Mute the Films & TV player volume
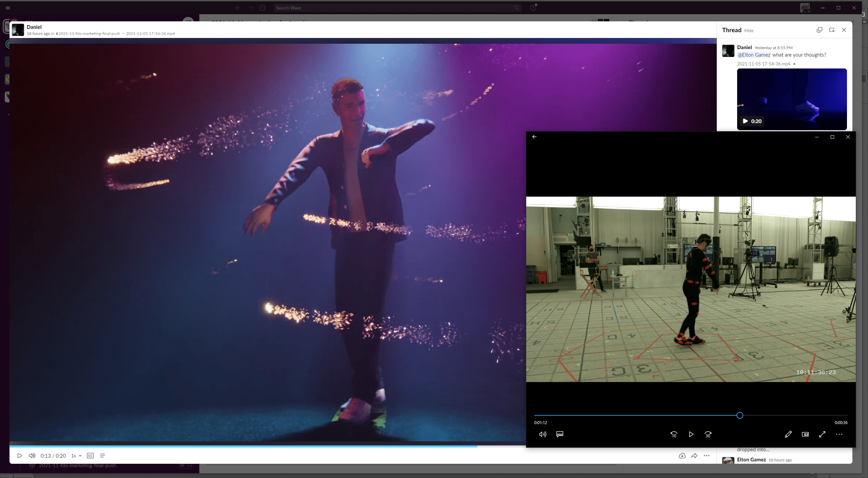 pyautogui.click(x=542, y=434)
